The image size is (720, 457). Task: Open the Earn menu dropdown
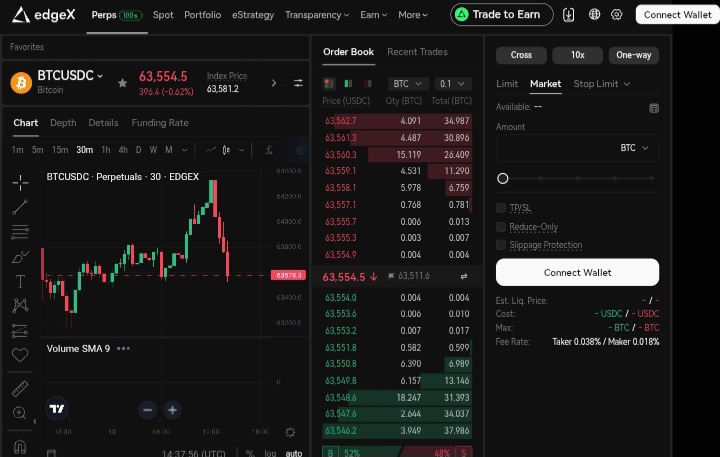point(373,15)
